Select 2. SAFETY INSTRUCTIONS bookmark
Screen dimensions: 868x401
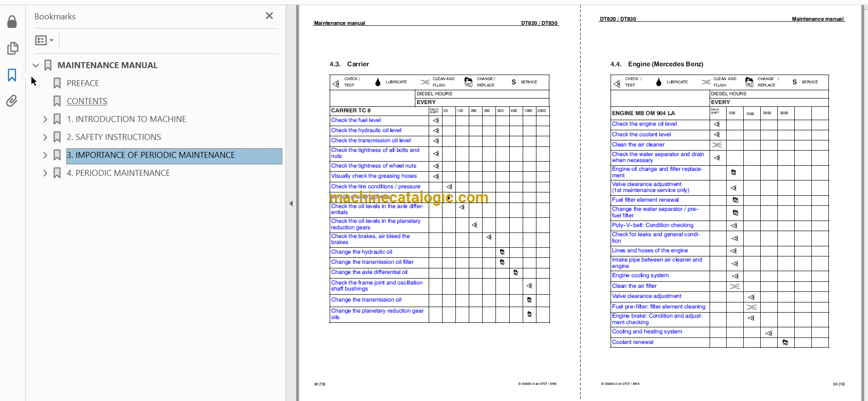click(114, 137)
